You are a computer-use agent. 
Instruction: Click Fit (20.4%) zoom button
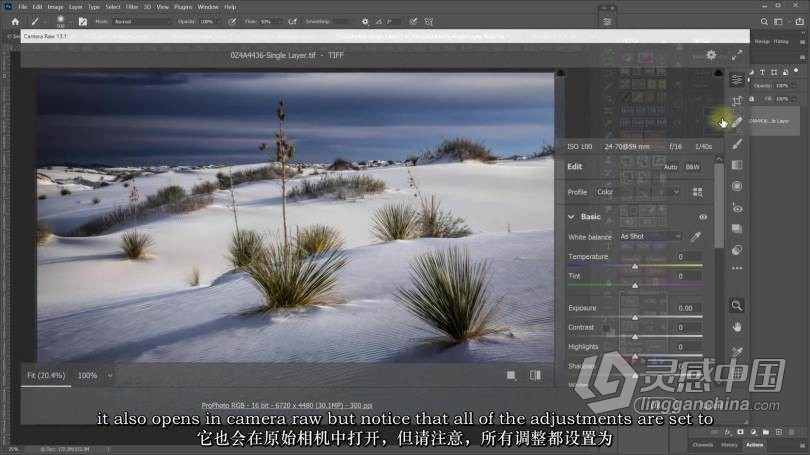[x=46, y=375]
